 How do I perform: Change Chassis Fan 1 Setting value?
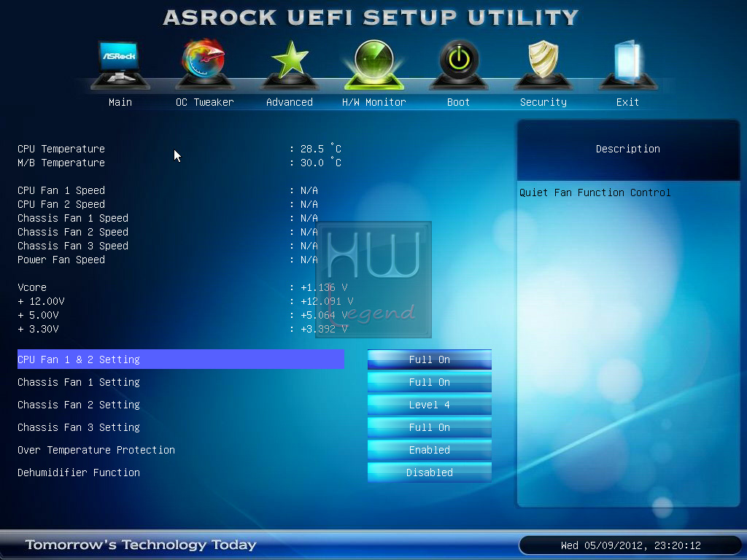pyautogui.click(x=429, y=382)
